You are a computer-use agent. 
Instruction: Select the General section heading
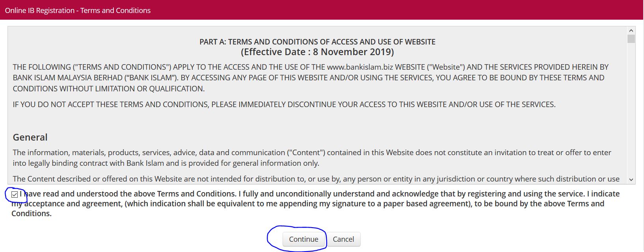click(30, 137)
